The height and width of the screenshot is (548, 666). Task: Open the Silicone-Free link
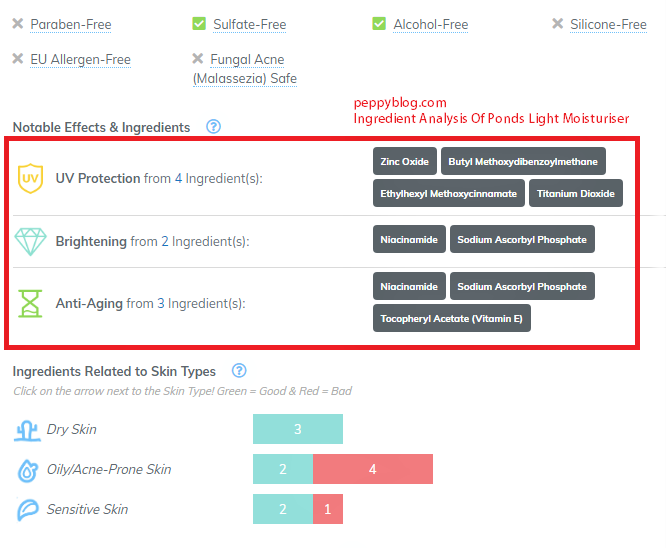(x=608, y=24)
